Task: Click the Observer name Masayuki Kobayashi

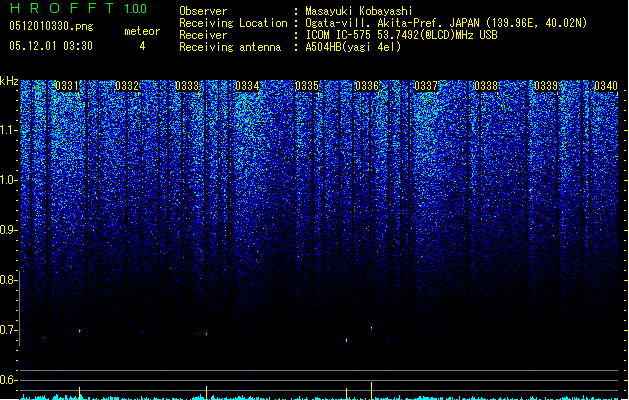Action: tap(359, 11)
